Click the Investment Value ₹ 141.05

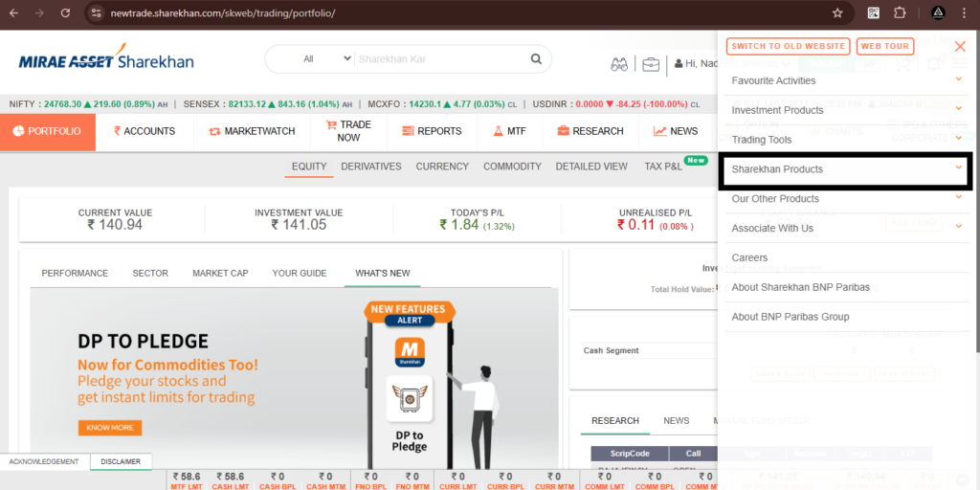(299, 224)
